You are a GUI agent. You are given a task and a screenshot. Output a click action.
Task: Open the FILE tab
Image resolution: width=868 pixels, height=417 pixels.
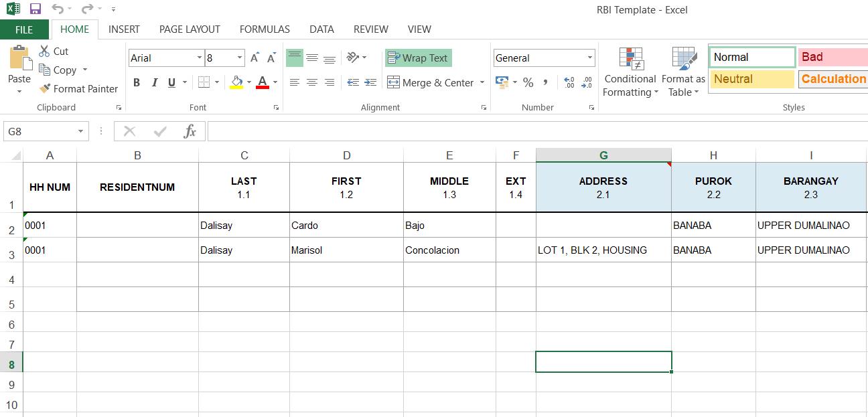(24, 29)
